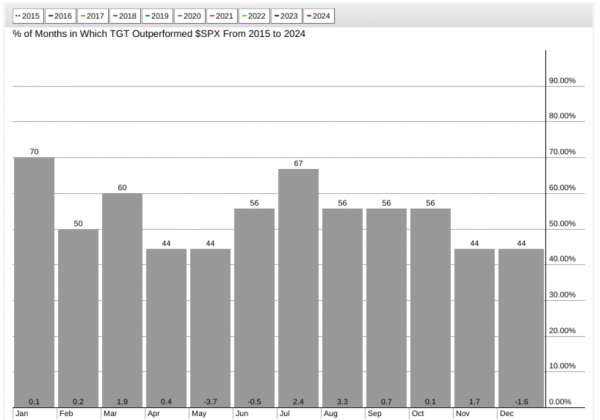This screenshot has height=420, width=600.
Task: Toggle the 2017 year legend button
Action: click(92, 16)
